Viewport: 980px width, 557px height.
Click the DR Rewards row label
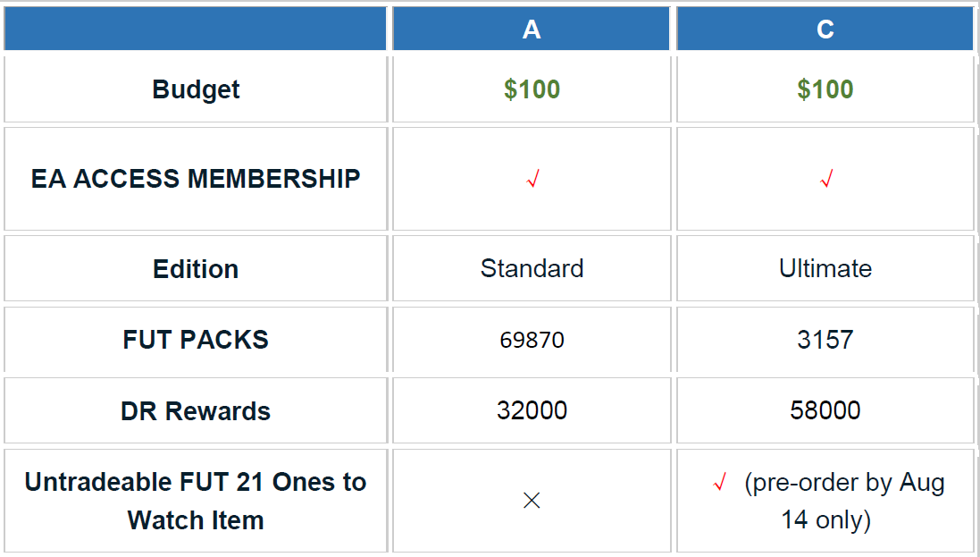point(196,411)
